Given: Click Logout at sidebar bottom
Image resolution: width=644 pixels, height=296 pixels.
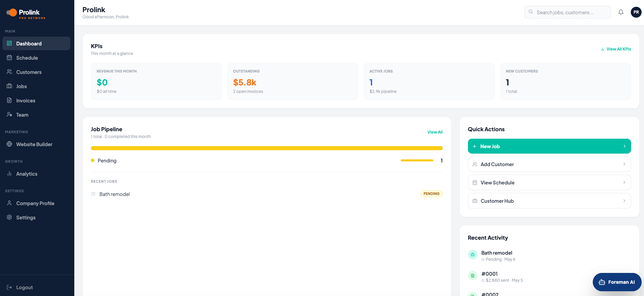Looking at the screenshot, I should tap(36, 287).
